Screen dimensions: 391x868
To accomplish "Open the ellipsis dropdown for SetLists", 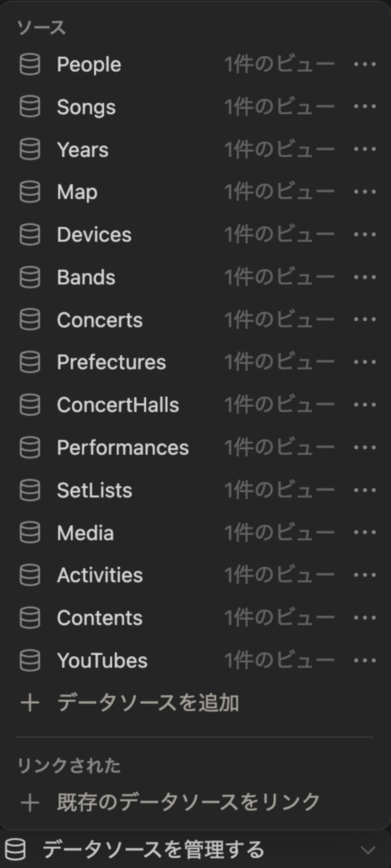I will pyautogui.click(x=365, y=490).
